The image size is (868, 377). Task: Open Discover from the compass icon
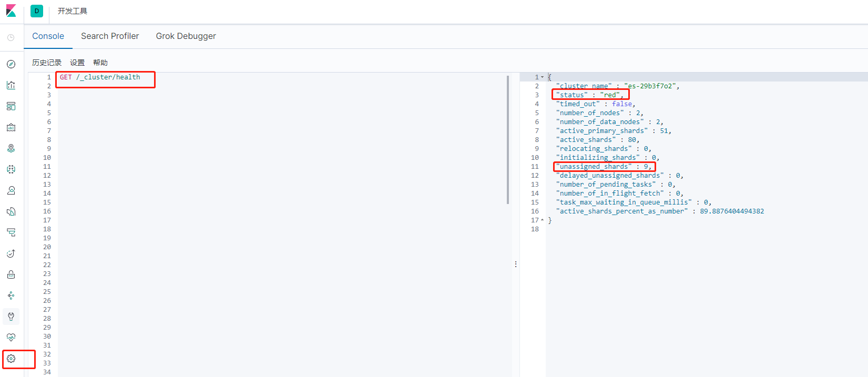11,64
